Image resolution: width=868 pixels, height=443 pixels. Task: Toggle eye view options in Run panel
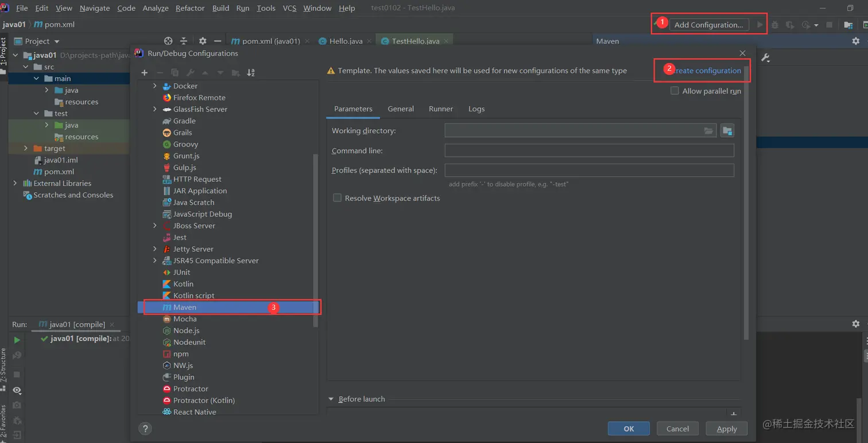coord(17,390)
